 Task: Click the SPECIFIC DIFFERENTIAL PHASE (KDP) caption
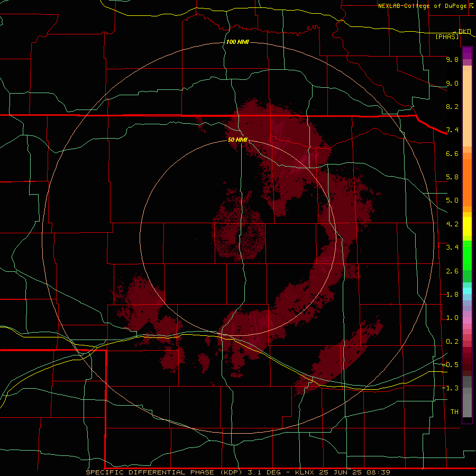pyautogui.click(x=164, y=472)
